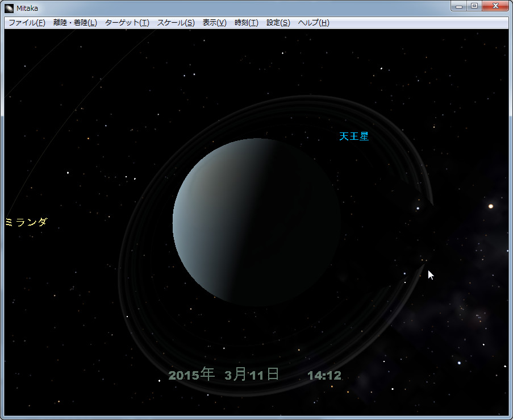The width and height of the screenshot is (513, 420).
Task: Open the ファイル(F) menu
Action: [27, 23]
